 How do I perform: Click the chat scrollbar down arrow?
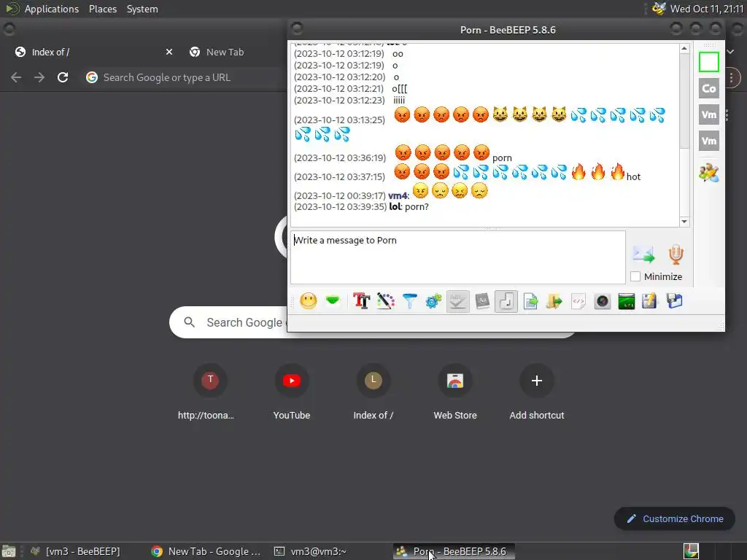pos(684,222)
